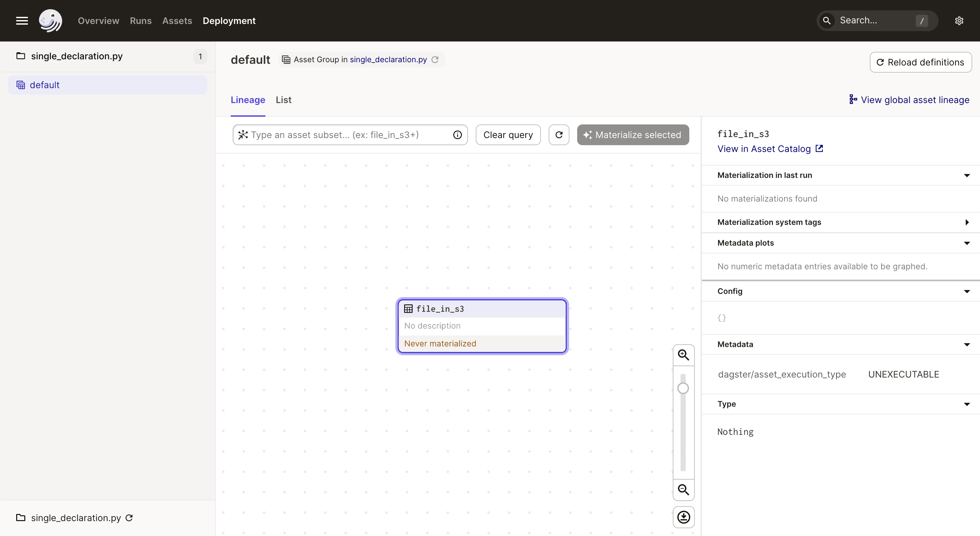Expand the Materialization system tags section
This screenshot has height=536, width=980.
click(967, 222)
